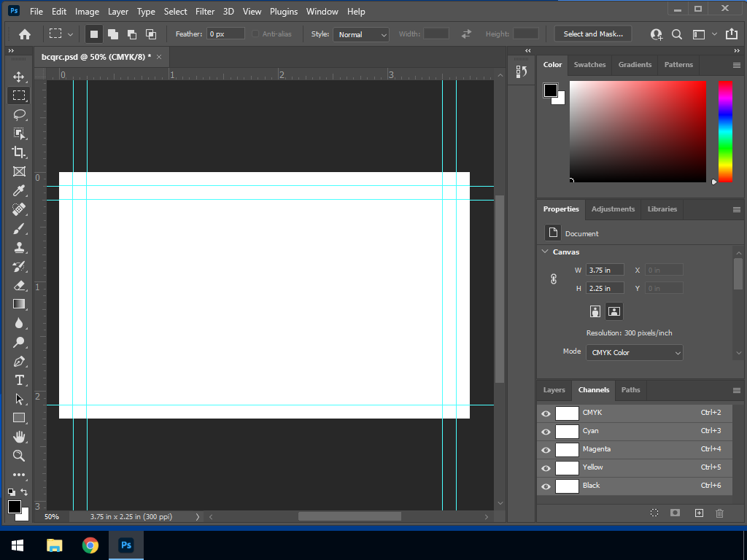The height and width of the screenshot is (560, 747).
Task: Collapse the Canvas section
Action: [x=545, y=252]
